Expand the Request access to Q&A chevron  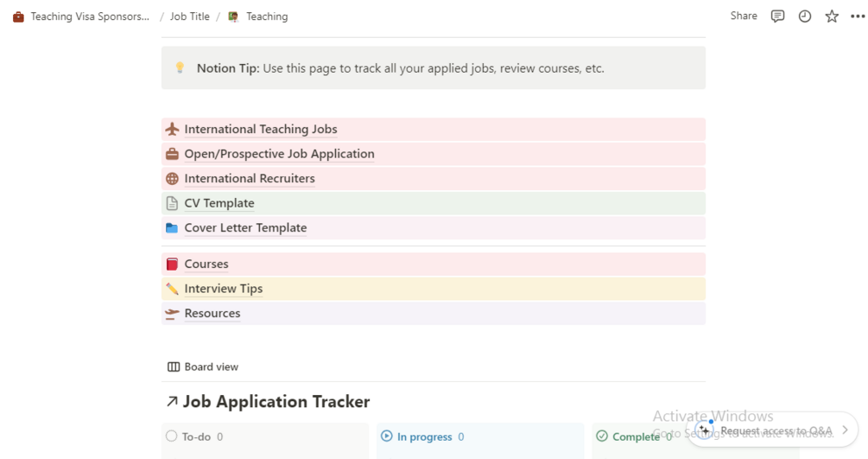coord(845,430)
